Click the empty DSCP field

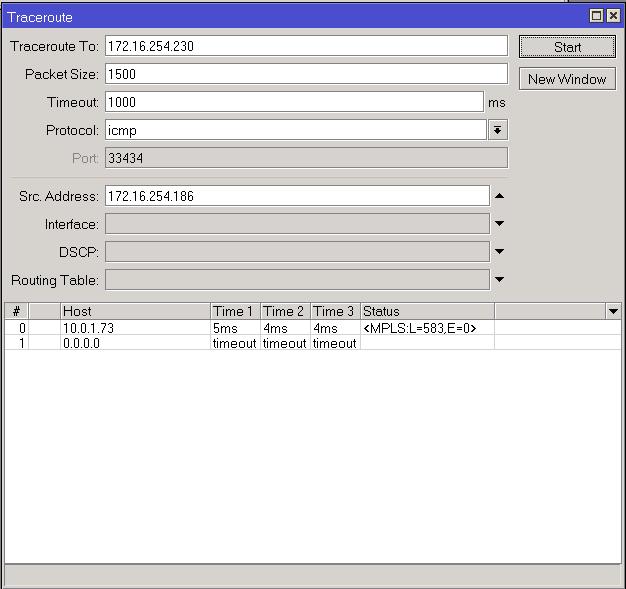(x=297, y=252)
